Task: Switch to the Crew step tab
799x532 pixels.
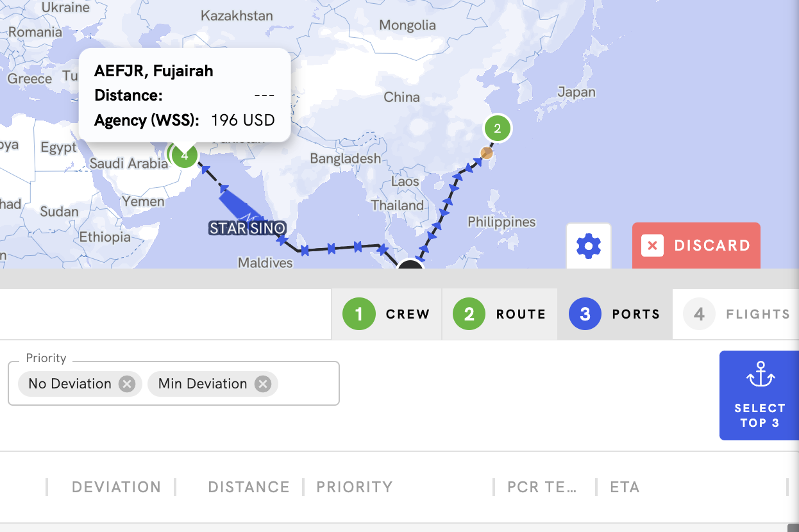Action: tap(386, 314)
